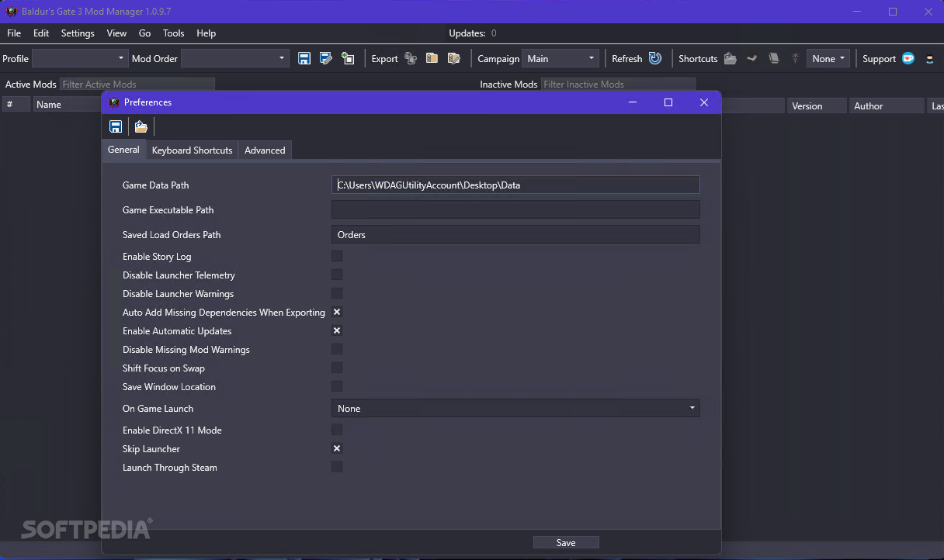
Task: Uncheck the Skip Launcher checkbox
Action: (337, 448)
